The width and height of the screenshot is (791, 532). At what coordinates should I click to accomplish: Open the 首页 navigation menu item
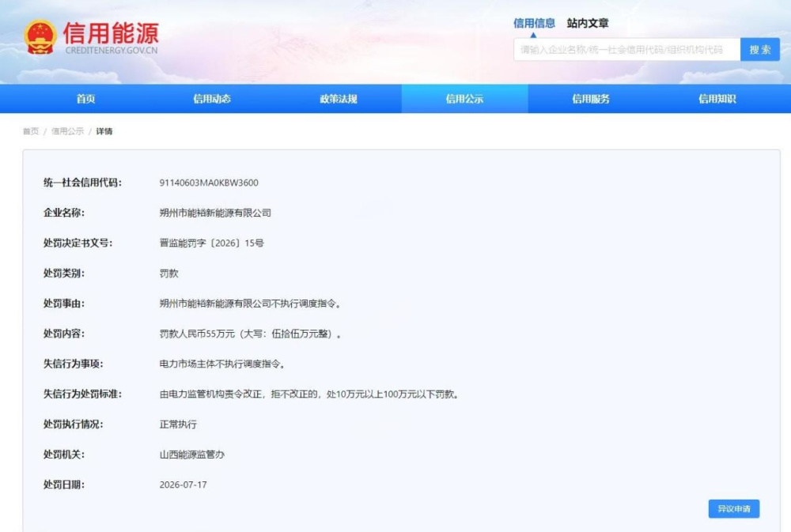tap(85, 99)
